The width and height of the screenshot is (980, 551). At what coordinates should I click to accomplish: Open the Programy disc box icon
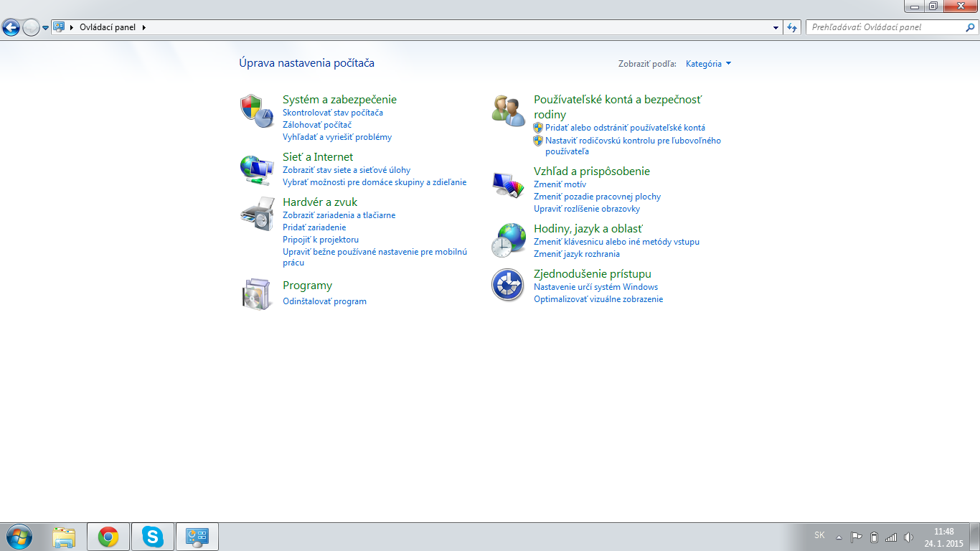tap(256, 294)
